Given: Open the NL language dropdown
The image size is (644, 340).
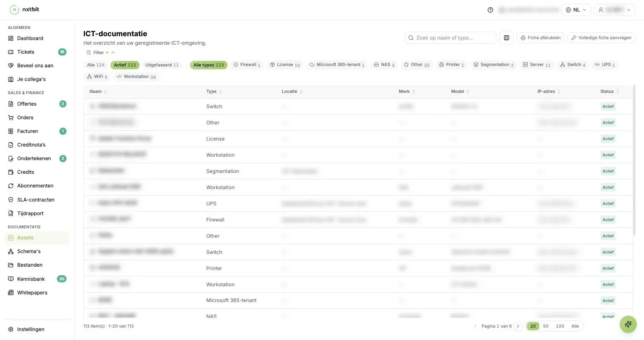Looking at the screenshot, I should (576, 10).
